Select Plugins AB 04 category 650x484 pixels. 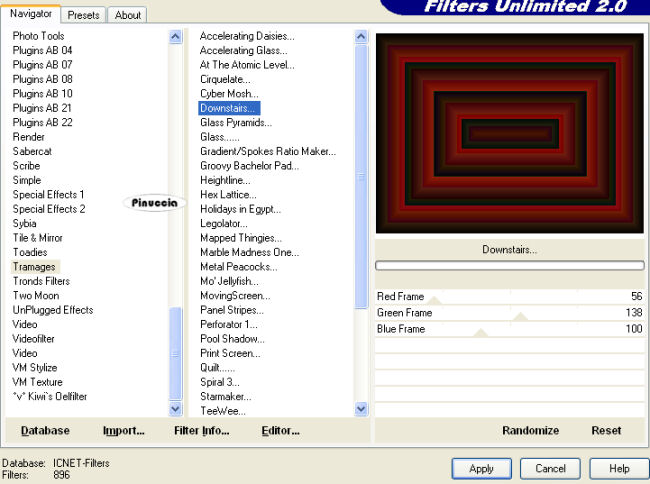[42, 51]
